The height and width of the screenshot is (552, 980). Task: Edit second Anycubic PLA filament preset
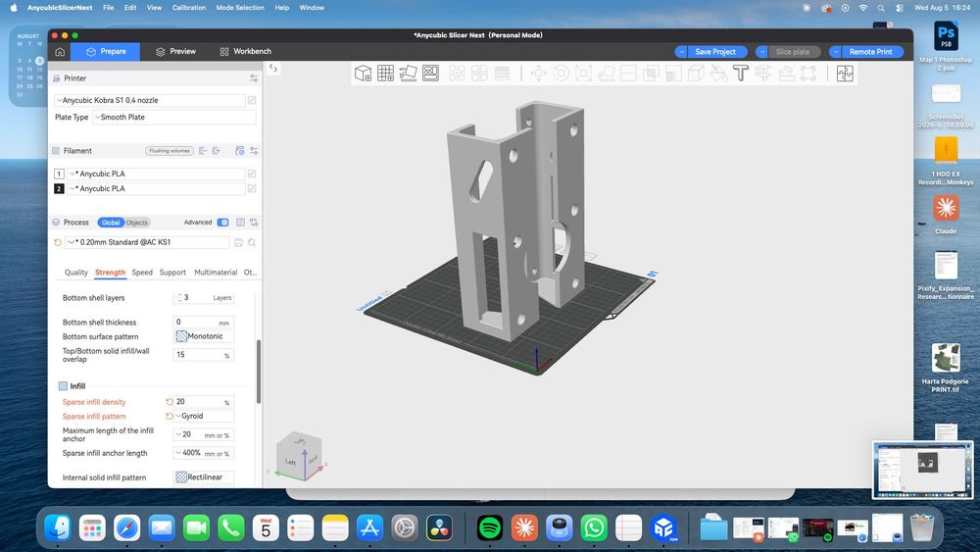[252, 189]
